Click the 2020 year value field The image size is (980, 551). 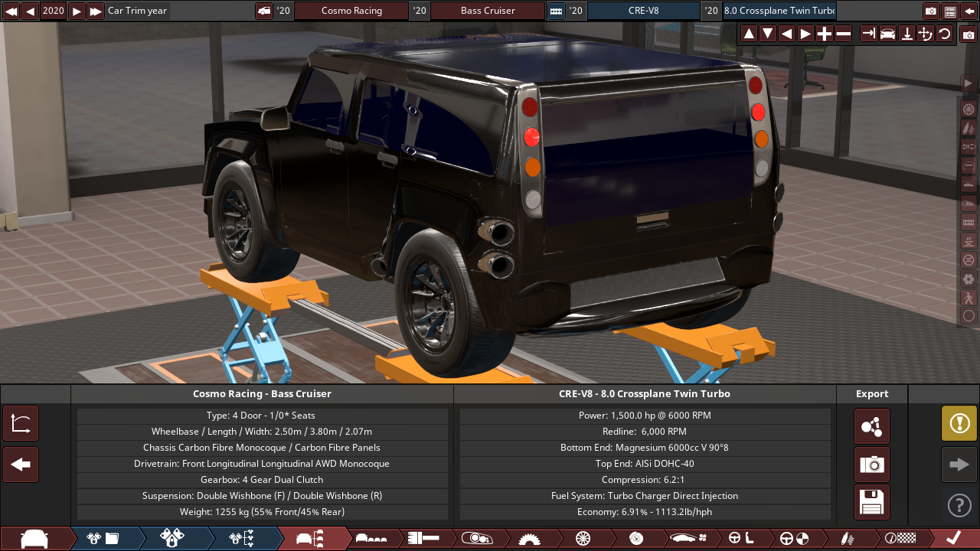pos(54,11)
